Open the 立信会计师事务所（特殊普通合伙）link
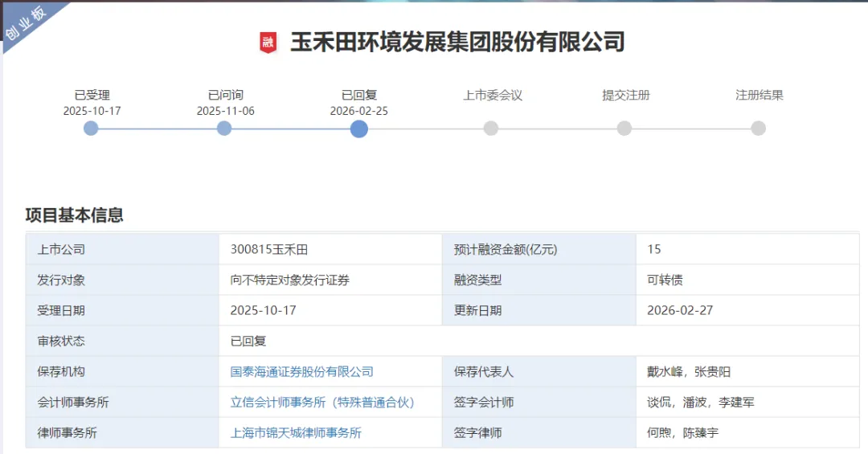Viewport: 868px width, 454px height. tap(322, 403)
